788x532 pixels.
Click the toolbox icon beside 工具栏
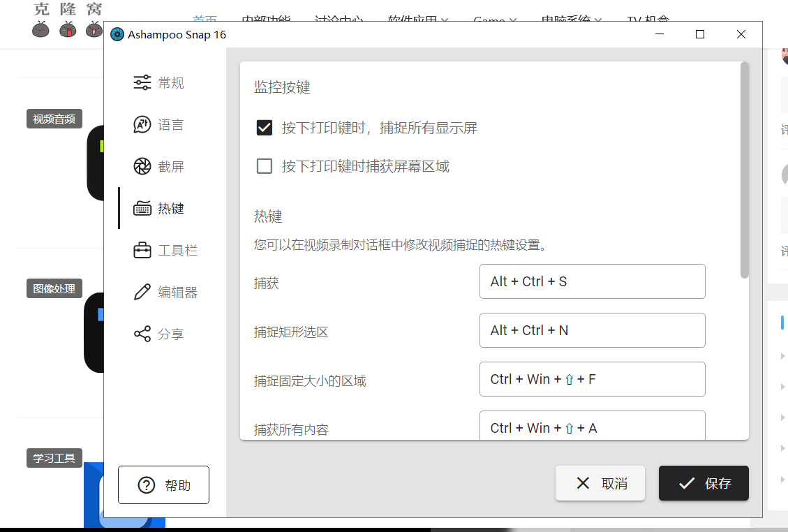[x=142, y=250]
